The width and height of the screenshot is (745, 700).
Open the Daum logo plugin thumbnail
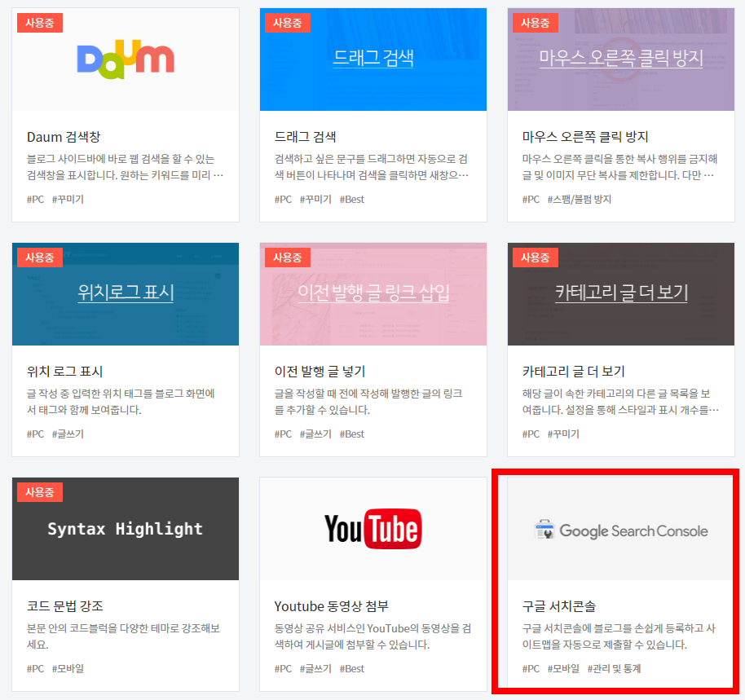click(x=126, y=59)
